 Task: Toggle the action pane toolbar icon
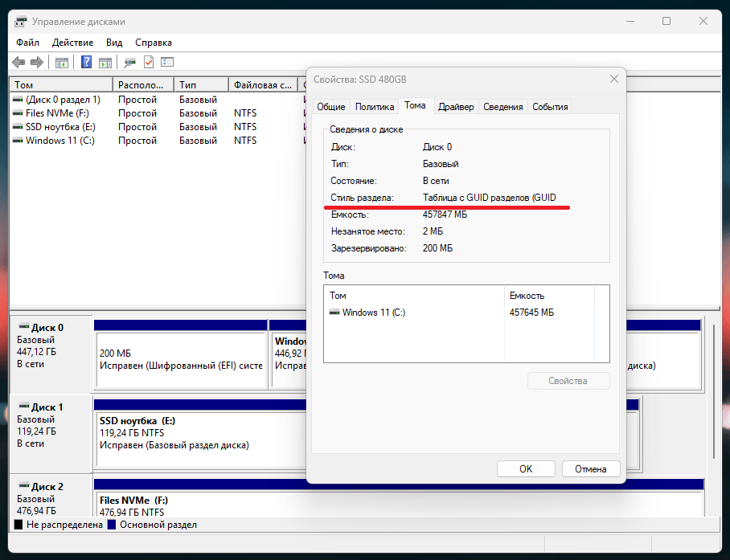(105, 62)
